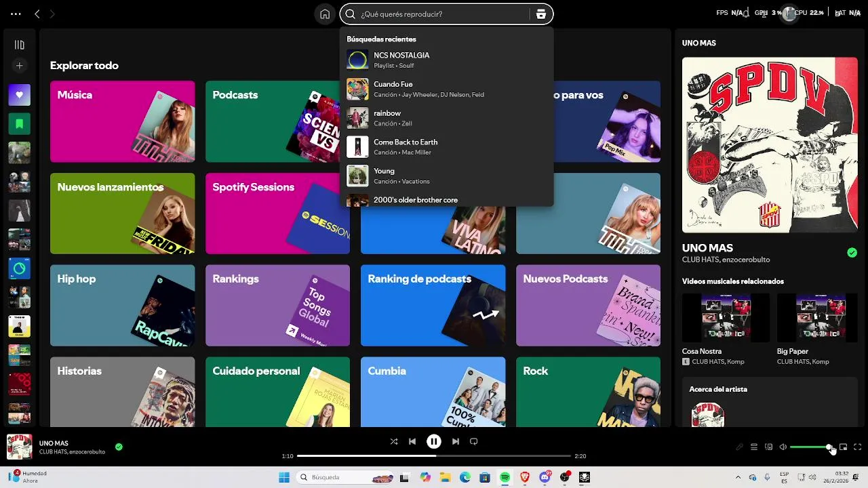Skip to next track
The width and height of the screenshot is (868, 488).
point(456,441)
